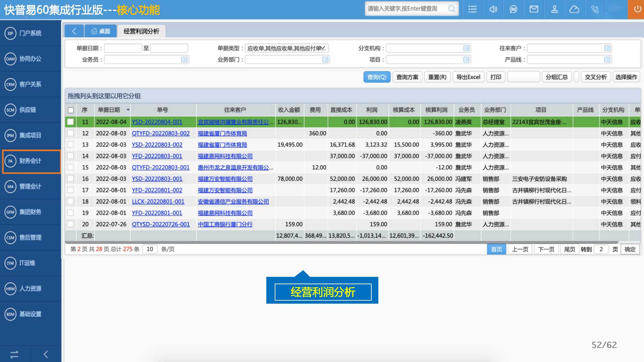Open the list menu icon in header
This screenshot has width=644, height=362.
(472, 9)
